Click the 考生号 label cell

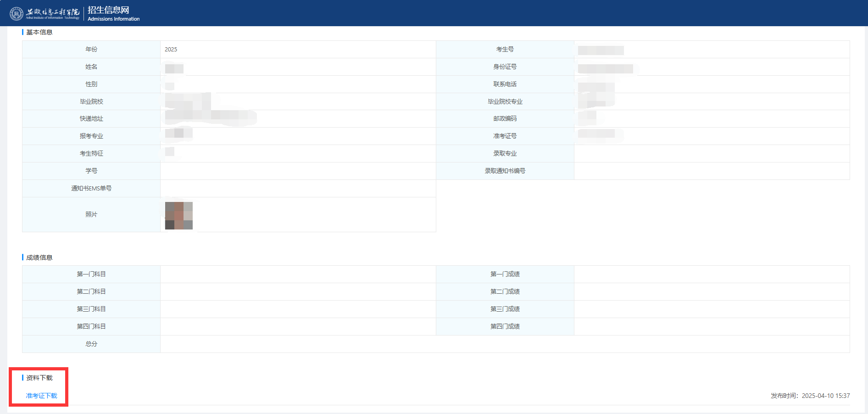[505, 50]
